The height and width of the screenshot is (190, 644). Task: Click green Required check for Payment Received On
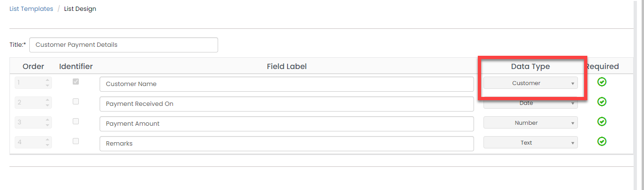602,102
